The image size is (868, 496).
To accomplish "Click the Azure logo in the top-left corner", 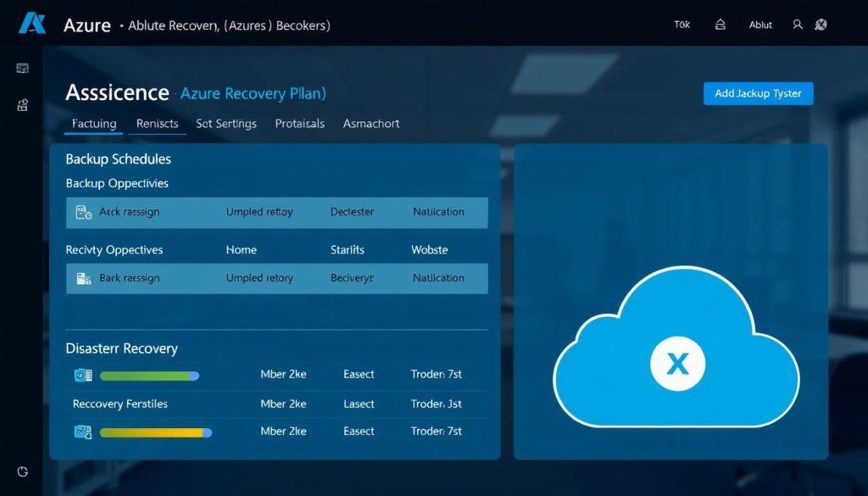I will tap(32, 24).
